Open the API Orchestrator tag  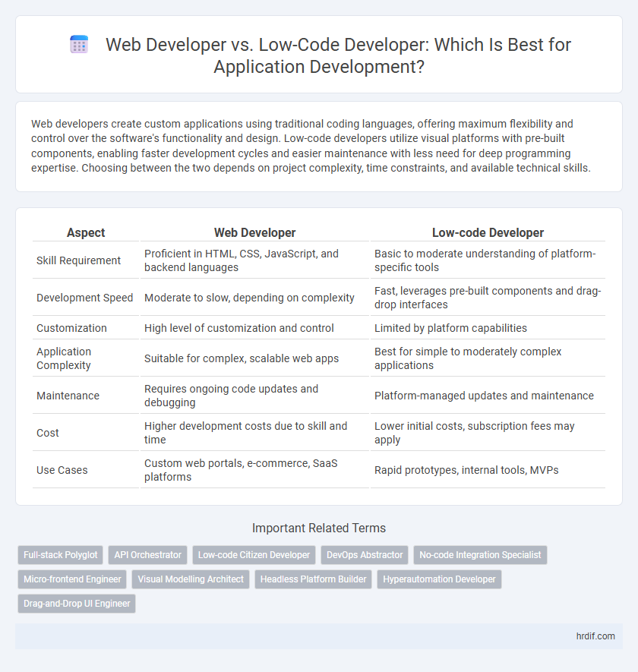[148, 554]
